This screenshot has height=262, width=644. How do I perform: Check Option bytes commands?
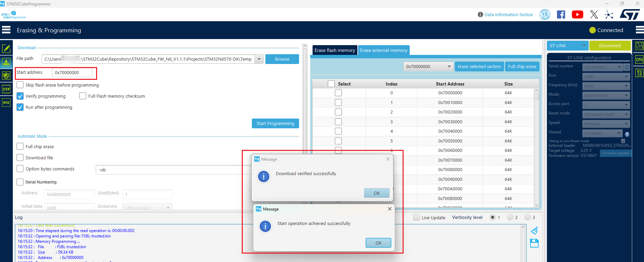point(20,169)
